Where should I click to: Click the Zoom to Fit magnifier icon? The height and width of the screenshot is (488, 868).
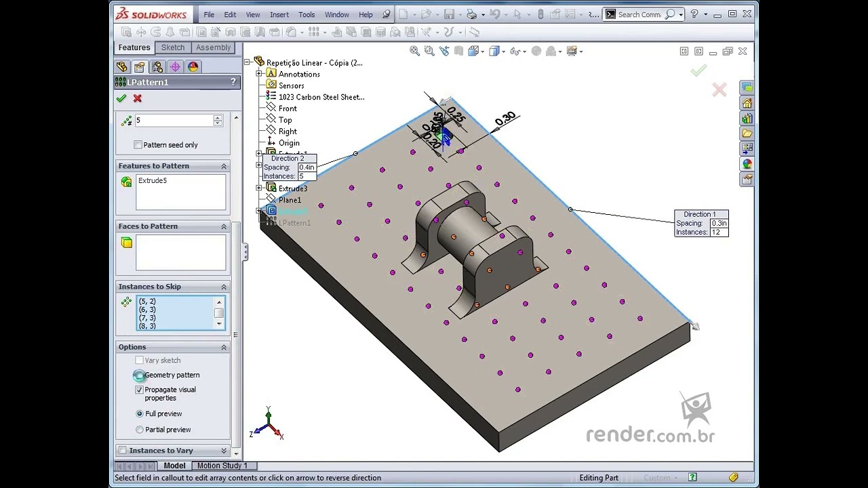point(415,51)
